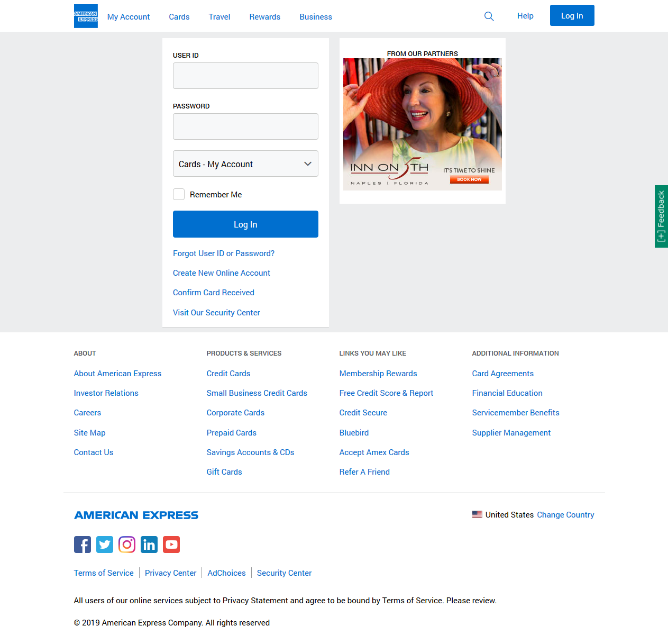Viewport: 668px width, 644px height.
Task: Click the American Express logo icon
Action: click(x=86, y=16)
